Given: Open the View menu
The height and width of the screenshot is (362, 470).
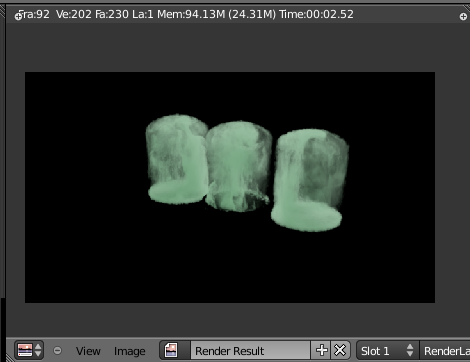Looking at the screenshot, I should (88, 351).
